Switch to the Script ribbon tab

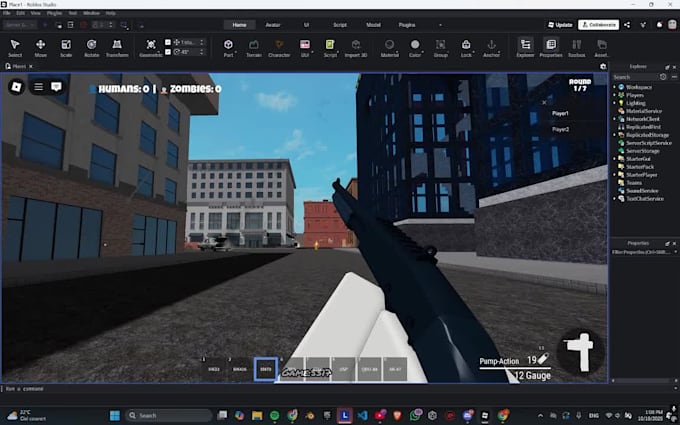coord(340,25)
